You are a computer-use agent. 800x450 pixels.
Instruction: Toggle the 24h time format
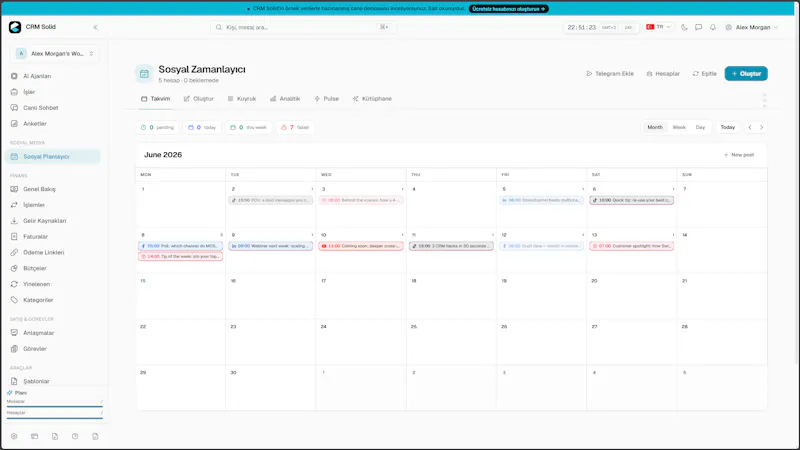pyautogui.click(x=628, y=28)
